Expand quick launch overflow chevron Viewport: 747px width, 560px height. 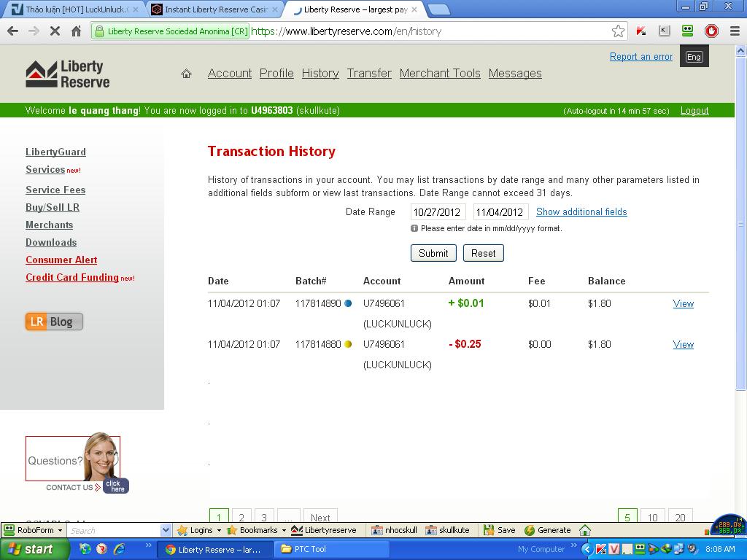pos(148,545)
